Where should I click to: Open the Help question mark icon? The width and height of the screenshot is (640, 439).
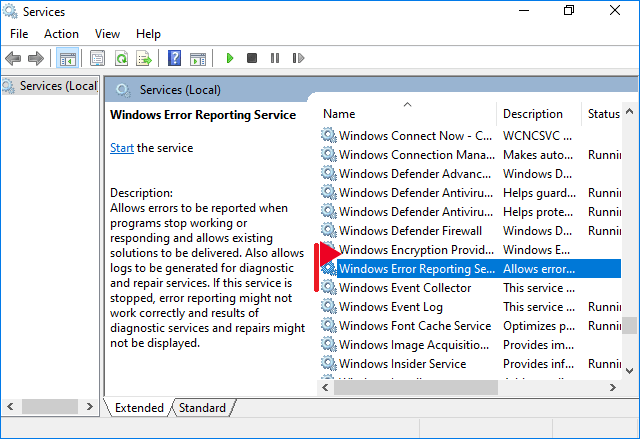pyautogui.click(x=174, y=58)
